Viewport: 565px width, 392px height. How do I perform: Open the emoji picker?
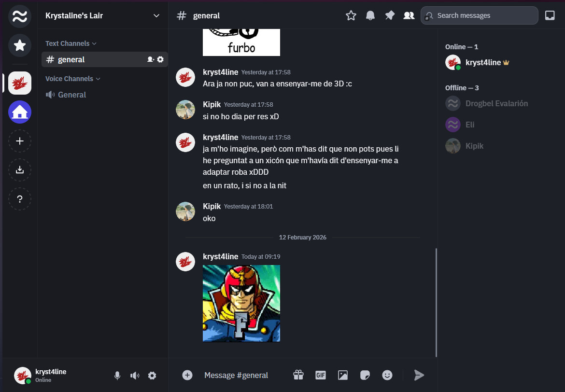387,375
